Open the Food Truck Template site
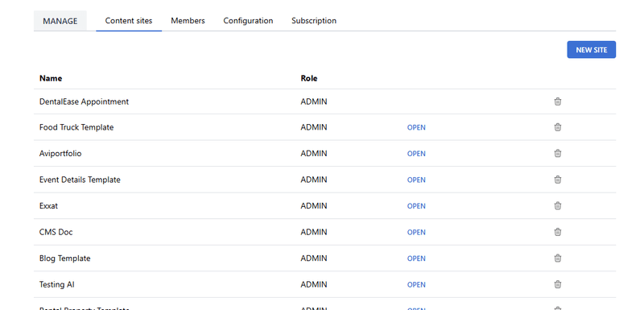The height and width of the screenshot is (310, 644). [x=416, y=127]
